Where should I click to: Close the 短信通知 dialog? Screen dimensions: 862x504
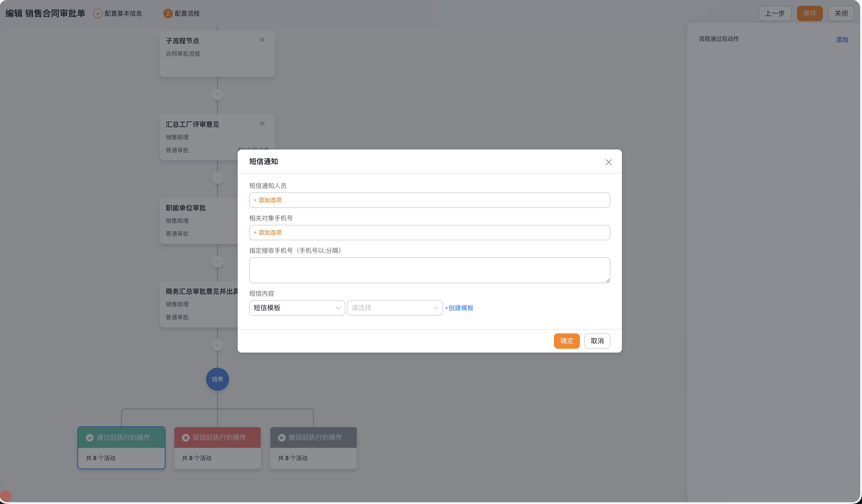(608, 162)
